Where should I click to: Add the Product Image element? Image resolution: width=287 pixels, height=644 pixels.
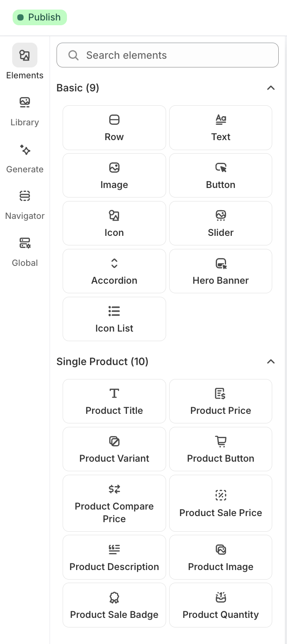click(x=220, y=557)
